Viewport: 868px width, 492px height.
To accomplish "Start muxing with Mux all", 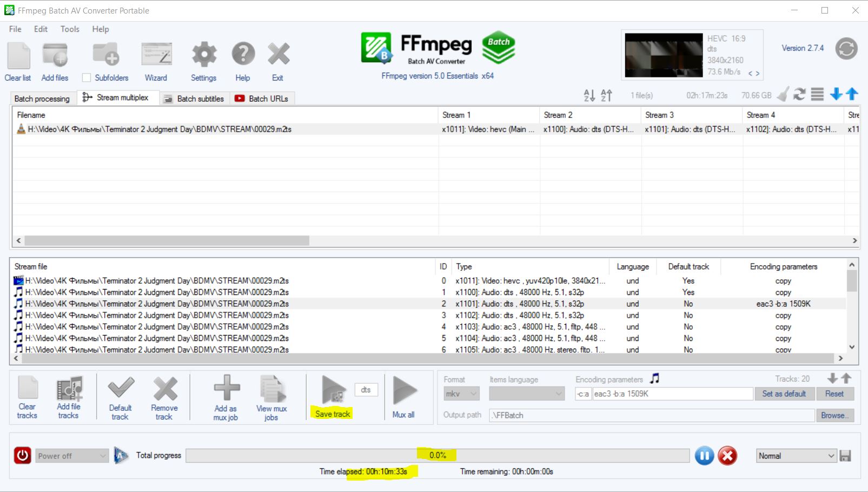I will tap(404, 391).
